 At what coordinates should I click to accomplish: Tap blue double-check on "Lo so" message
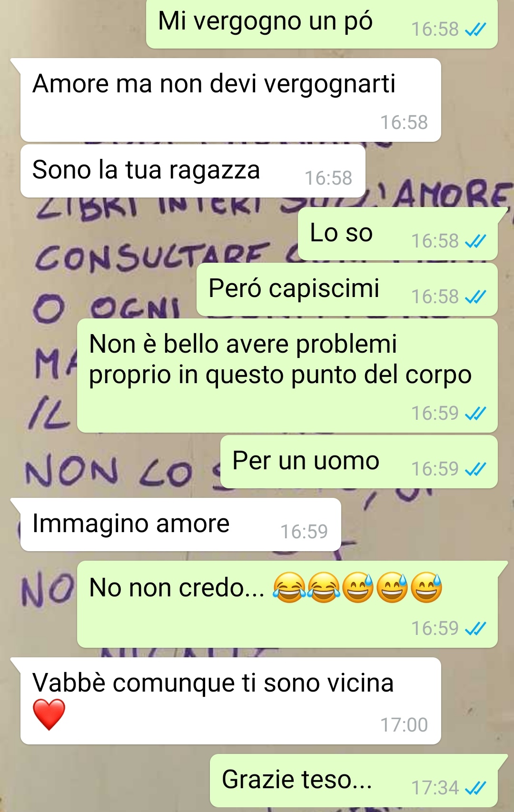pos(475,242)
